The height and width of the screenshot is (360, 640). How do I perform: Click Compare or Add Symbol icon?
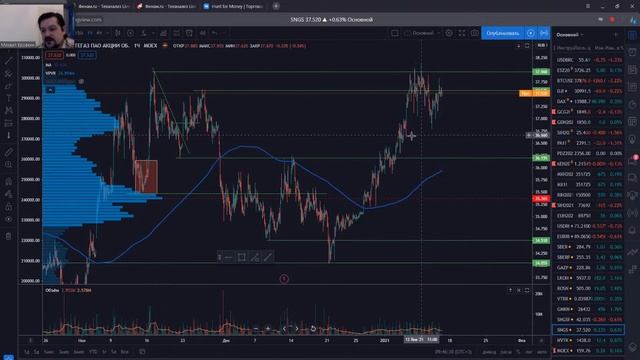(x=130, y=33)
